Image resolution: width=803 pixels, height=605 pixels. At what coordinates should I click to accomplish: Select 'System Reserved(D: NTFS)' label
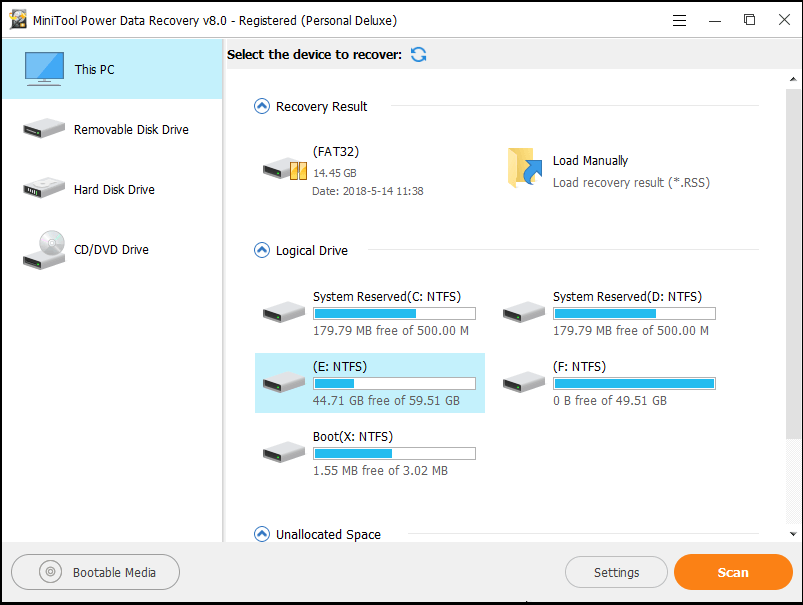[627, 297]
